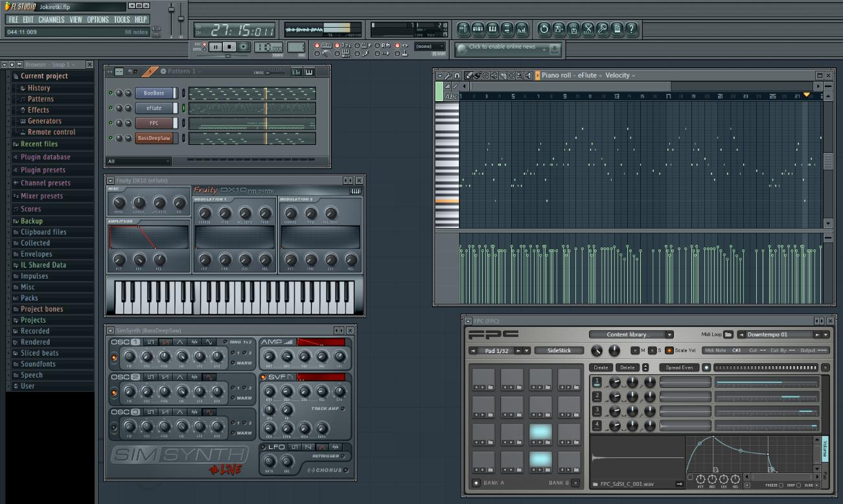Show the browser panel icon
This screenshot has height=504, width=843.
point(507,29)
